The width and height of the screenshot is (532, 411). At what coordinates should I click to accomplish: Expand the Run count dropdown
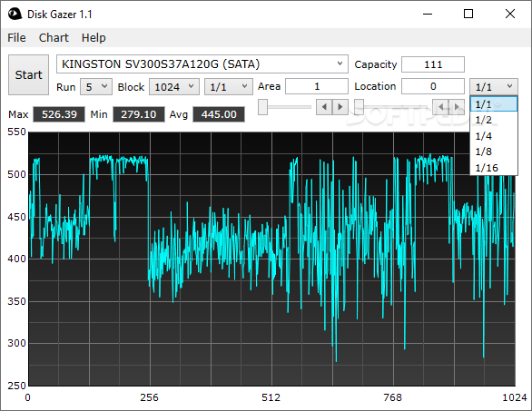(96, 87)
